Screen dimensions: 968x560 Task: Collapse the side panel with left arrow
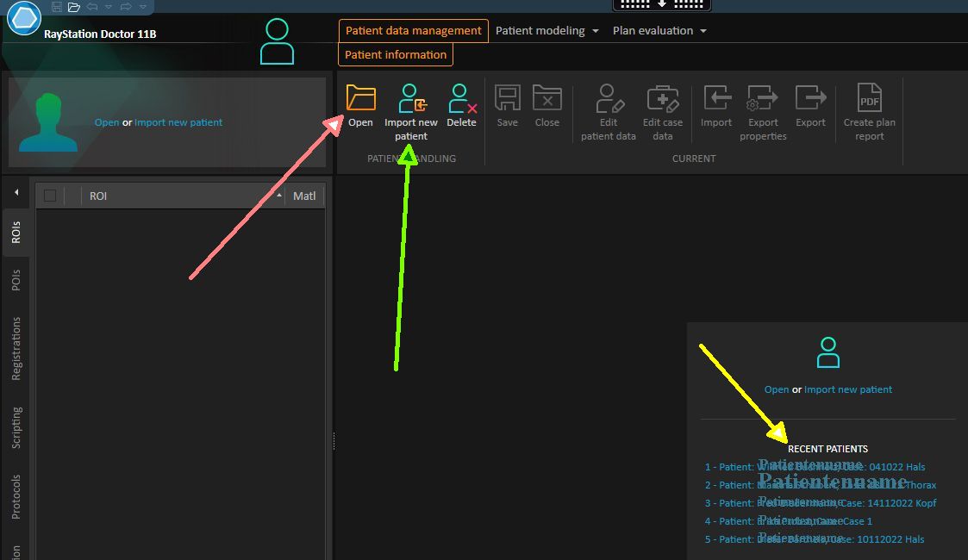point(16,192)
